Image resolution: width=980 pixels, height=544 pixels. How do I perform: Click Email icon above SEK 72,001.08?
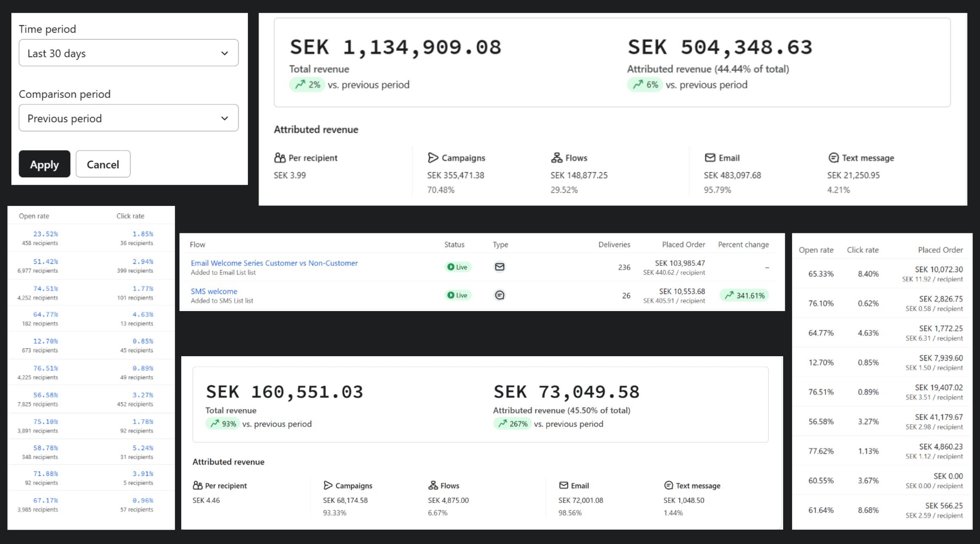point(563,485)
